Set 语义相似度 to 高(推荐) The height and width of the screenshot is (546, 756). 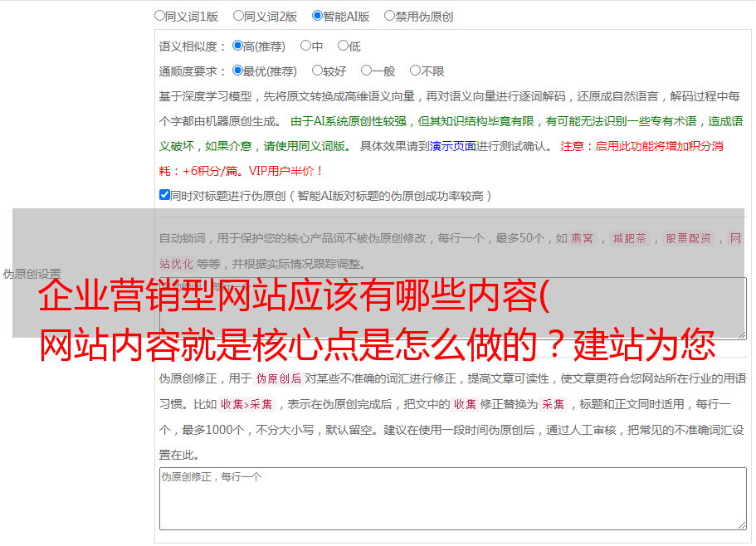coord(237,46)
